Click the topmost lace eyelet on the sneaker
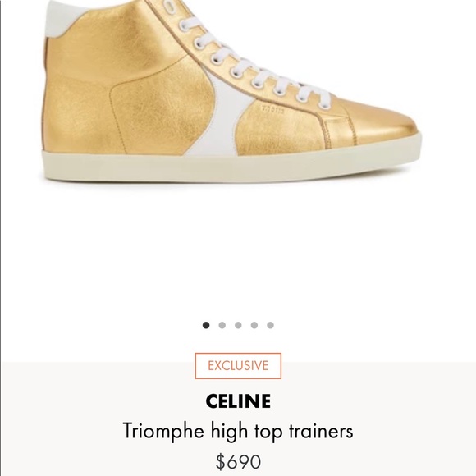Viewport: 476px width, 476px height. [170, 7]
